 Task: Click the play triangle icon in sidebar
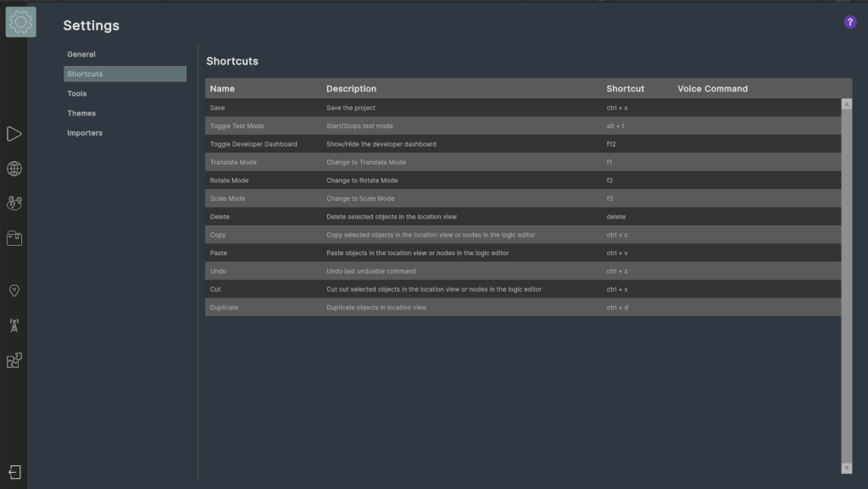pyautogui.click(x=14, y=134)
